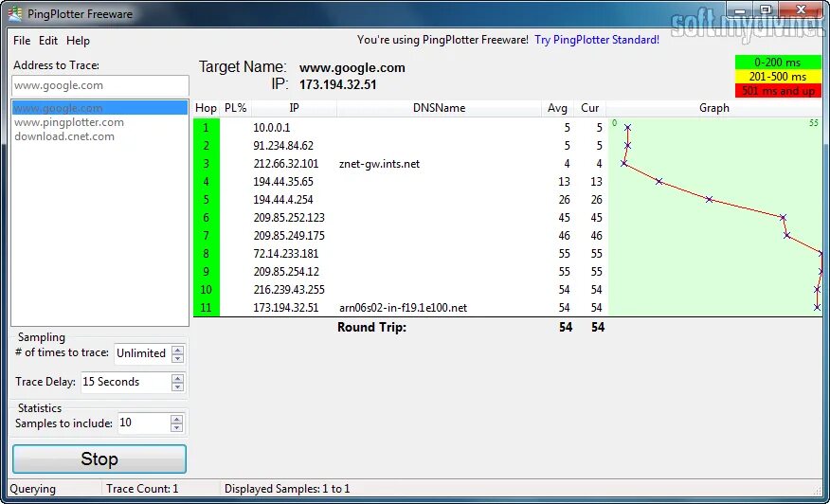Click DNS name znet-gw.ints.net
This screenshot has width=830, height=504.
(379, 164)
